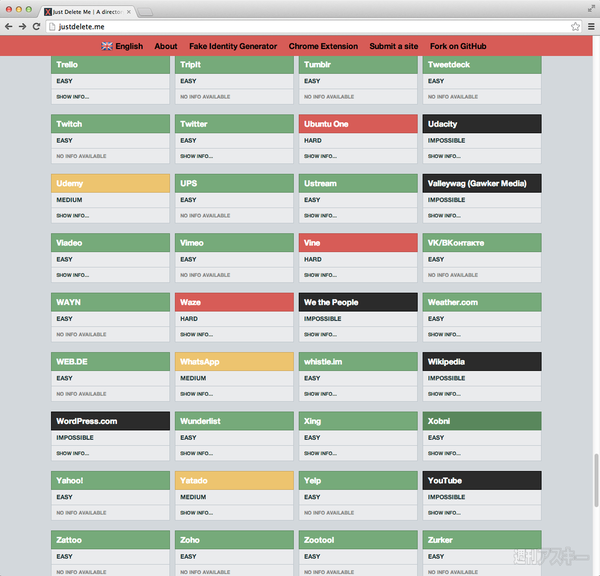
Task: Expand SHOW INFO under Vine
Action: (321, 275)
